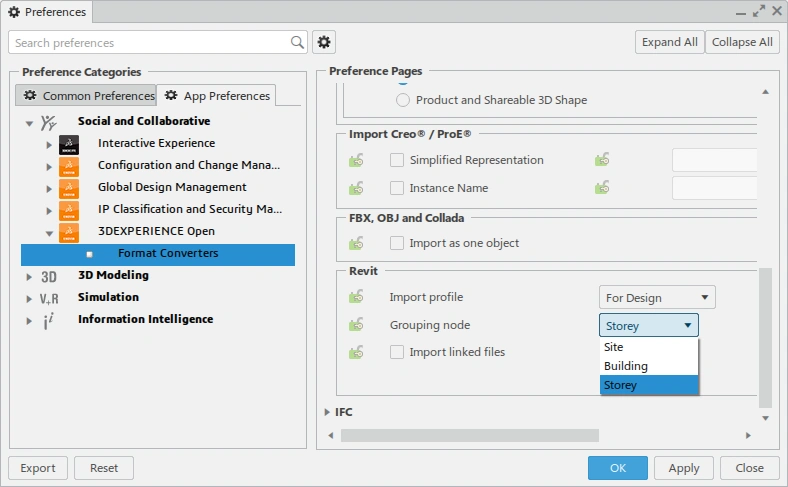Switch to App Preferences tab
Screen dimensions: 788x487
pyautogui.click(x=216, y=95)
